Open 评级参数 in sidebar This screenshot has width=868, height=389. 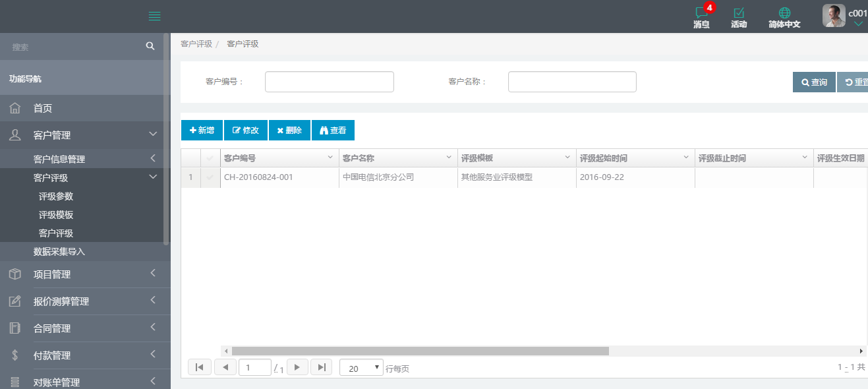pos(56,196)
